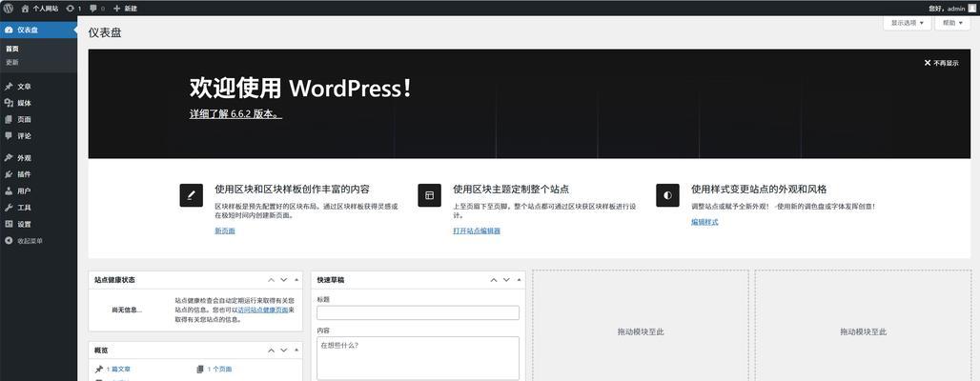The width and height of the screenshot is (980, 381).
Task: Open the WordPress logo menu
Action: [9, 9]
